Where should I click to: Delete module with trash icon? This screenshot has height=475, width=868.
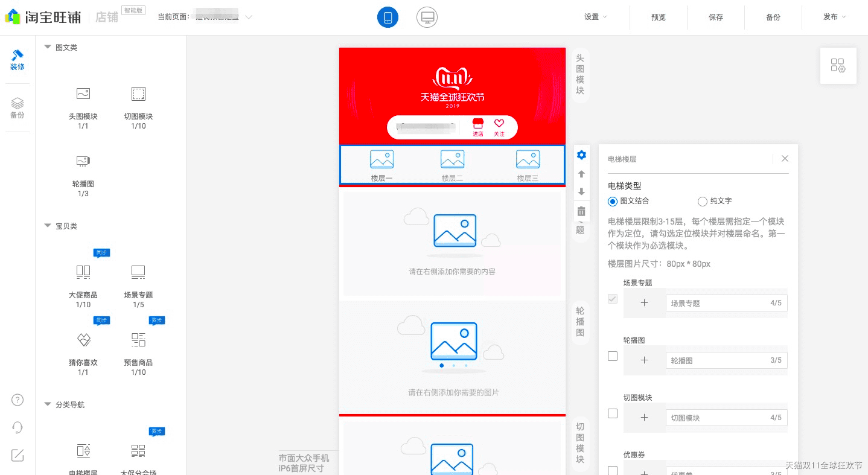click(x=581, y=211)
